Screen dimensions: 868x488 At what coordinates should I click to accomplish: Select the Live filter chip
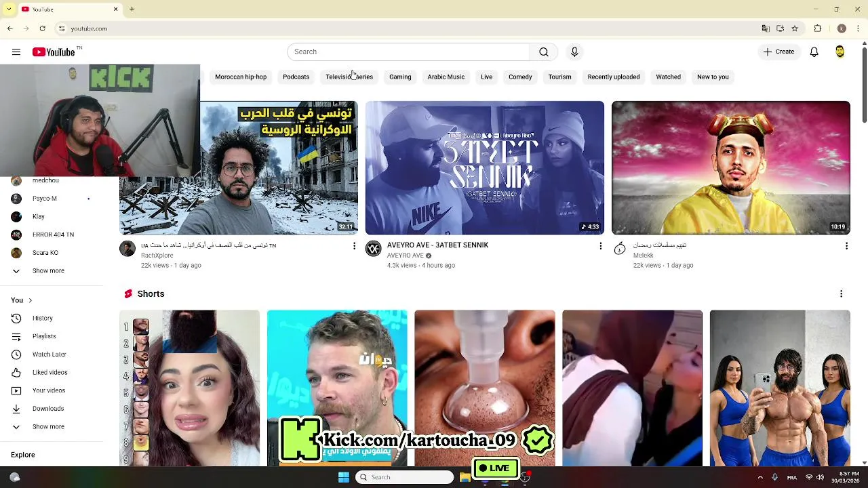pyautogui.click(x=487, y=77)
